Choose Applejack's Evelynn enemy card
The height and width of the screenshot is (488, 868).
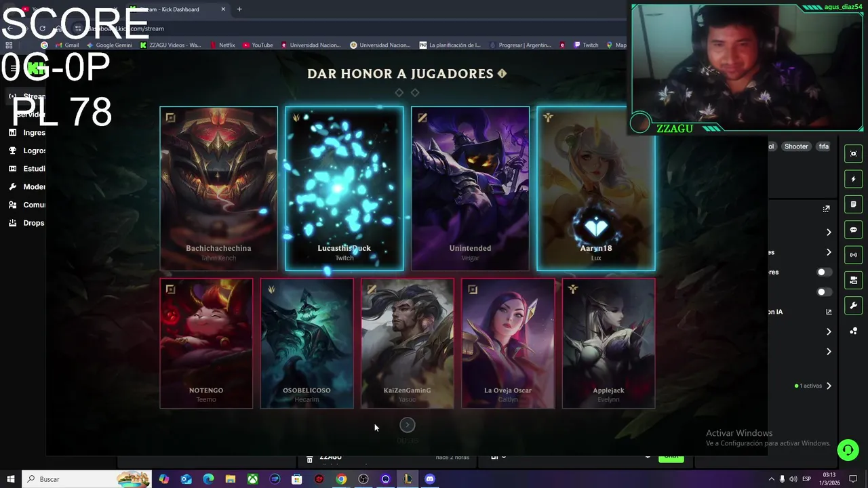[608, 344]
